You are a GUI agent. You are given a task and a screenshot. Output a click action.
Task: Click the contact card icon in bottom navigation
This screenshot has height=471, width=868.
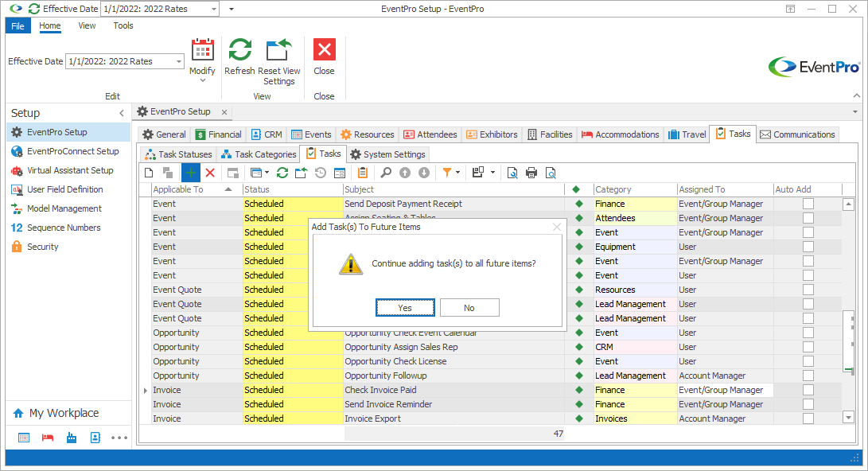click(95, 438)
